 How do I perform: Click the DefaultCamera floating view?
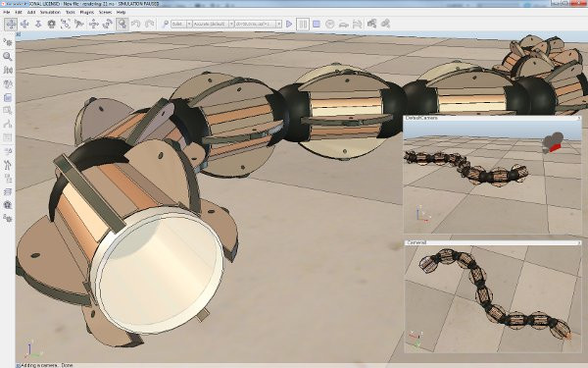click(x=492, y=175)
